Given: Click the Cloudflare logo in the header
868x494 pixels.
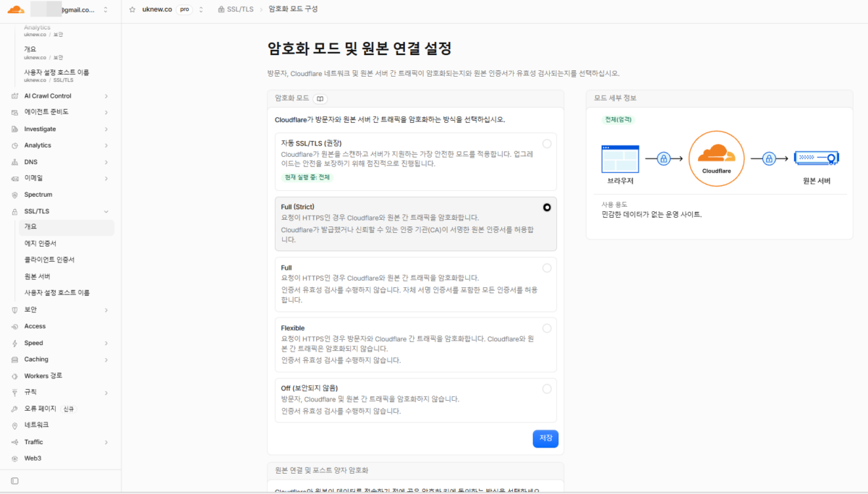Looking at the screenshot, I should [15, 9].
